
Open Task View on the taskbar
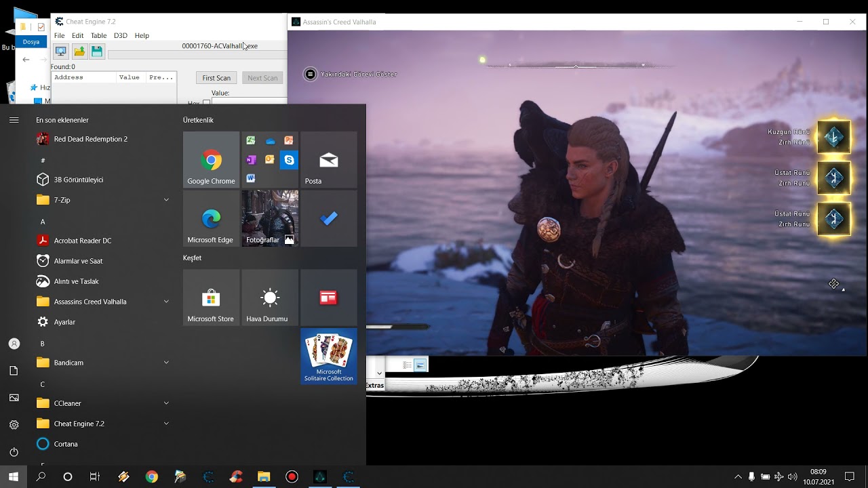[x=95, y=477]
